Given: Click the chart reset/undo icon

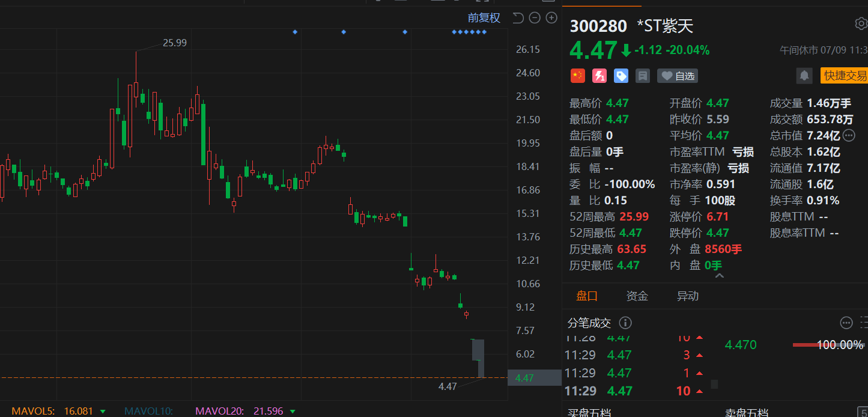Looking at the screenshot, I should [x=518, y=18].
